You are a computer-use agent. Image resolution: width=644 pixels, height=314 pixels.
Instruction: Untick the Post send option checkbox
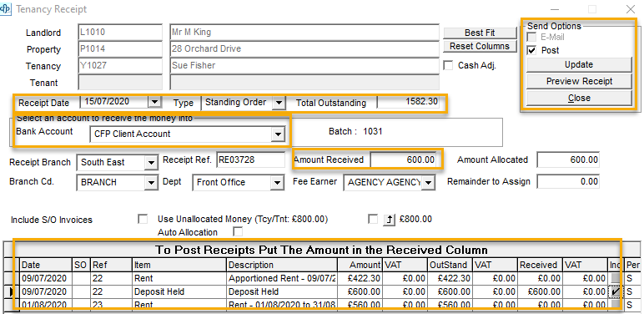[x=532, y=51]
